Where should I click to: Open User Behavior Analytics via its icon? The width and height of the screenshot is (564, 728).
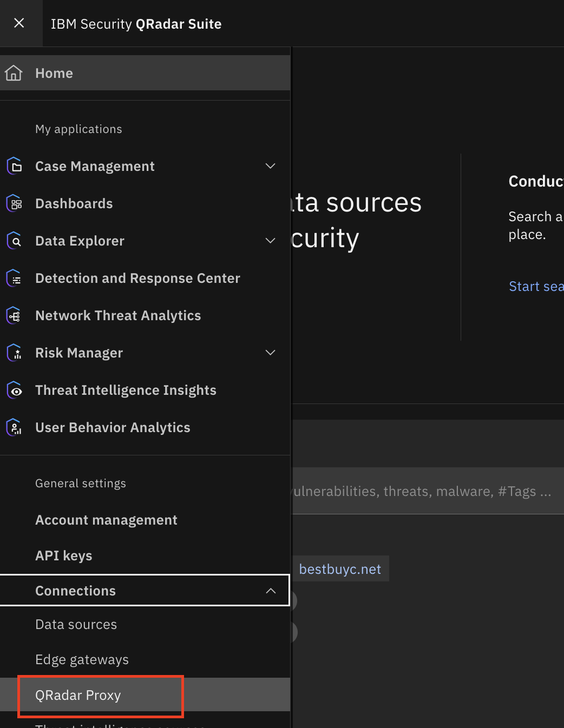tap(14, 427)
